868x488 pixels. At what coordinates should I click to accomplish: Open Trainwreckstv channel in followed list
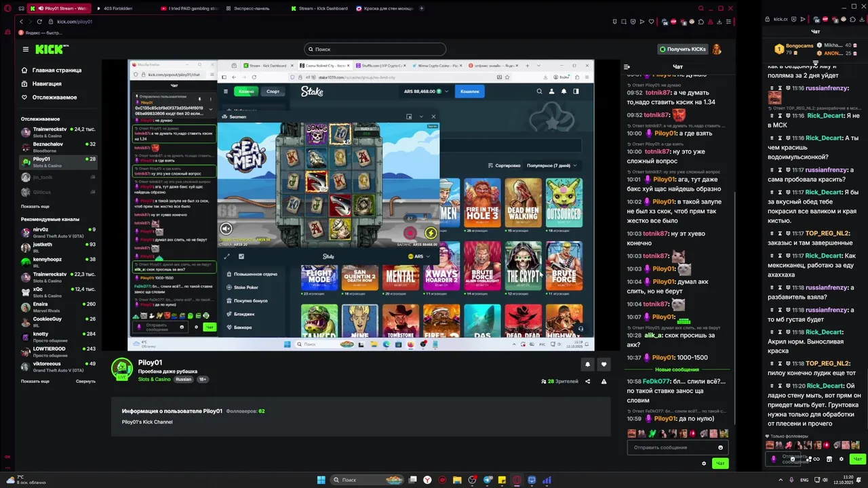coord(60,131)
